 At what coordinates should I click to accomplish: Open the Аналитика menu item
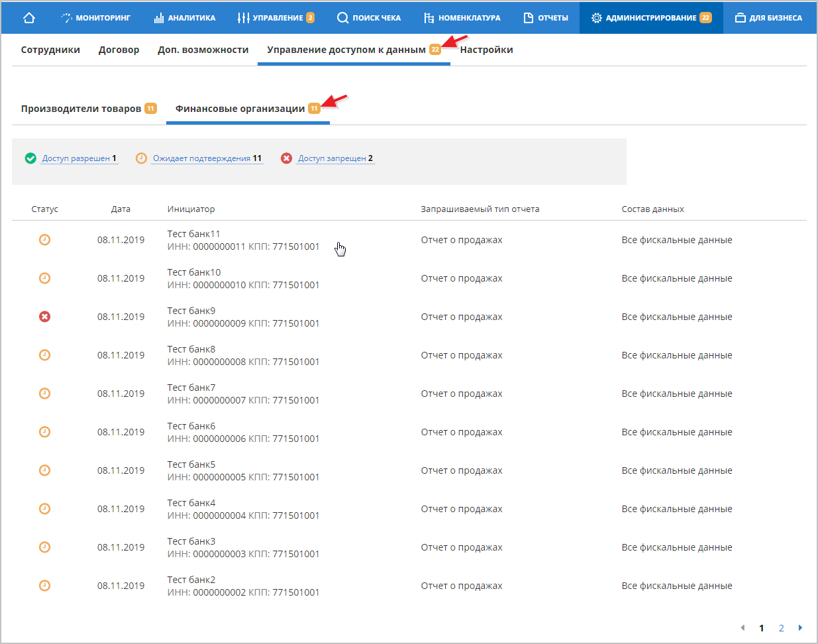coord(185,18)
